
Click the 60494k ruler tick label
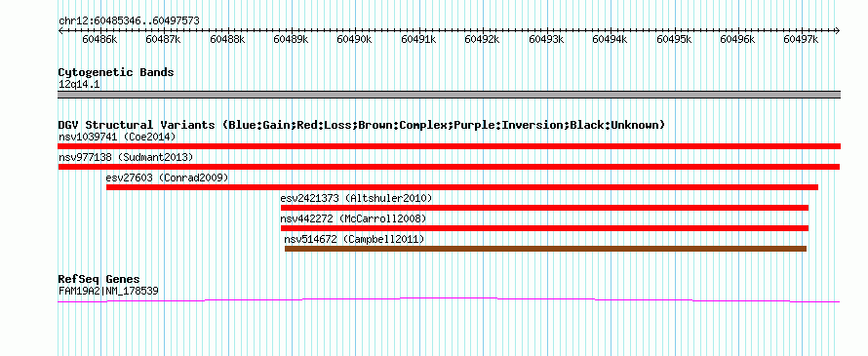pos(610,39)
